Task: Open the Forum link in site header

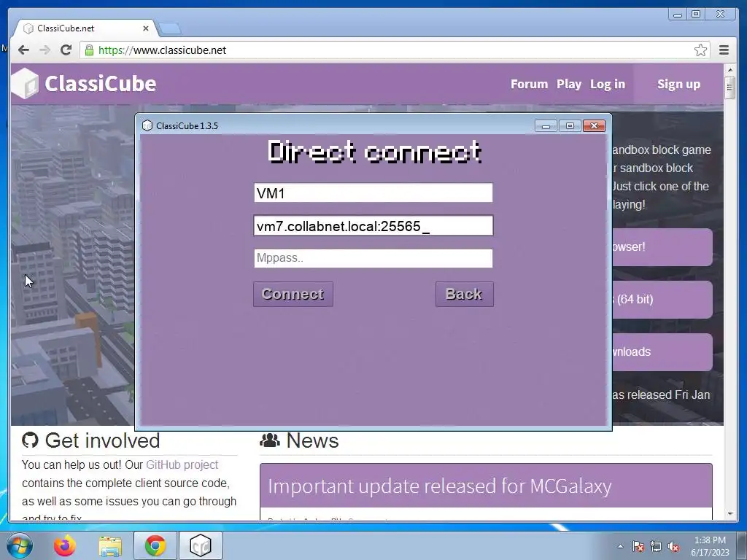Action: coord(529,84)
